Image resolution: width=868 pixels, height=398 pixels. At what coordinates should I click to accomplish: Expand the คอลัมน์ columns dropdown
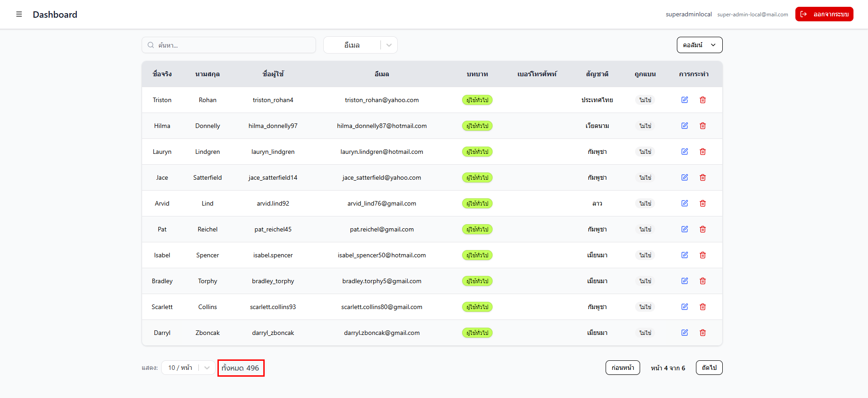(699, 45)
